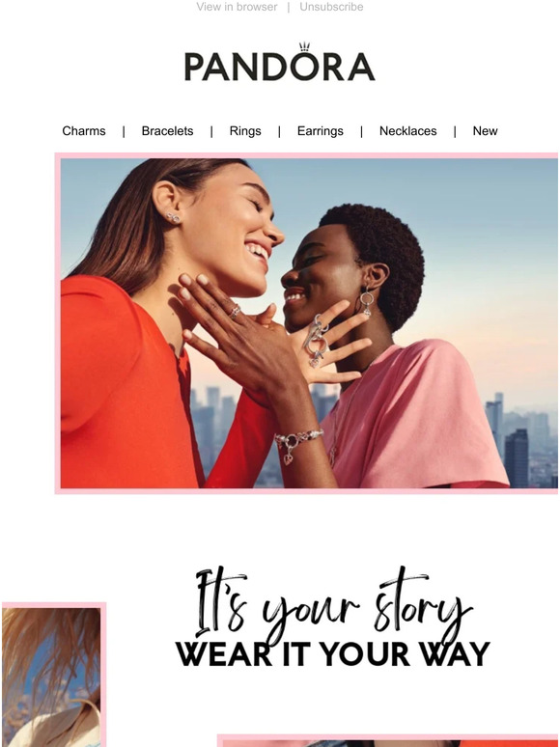
Task: Open the Necklaces category
Action: [x=408, y=131]
